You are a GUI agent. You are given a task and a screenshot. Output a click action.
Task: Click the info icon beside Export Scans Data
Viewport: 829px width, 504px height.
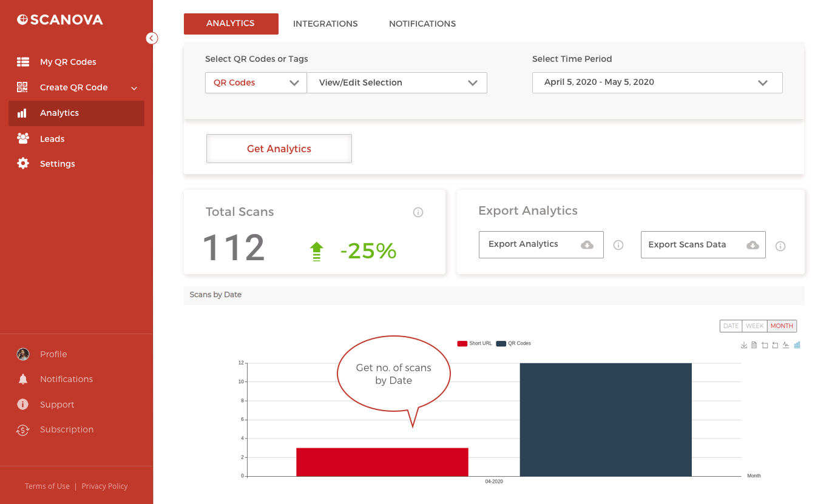tap(780, 246)
